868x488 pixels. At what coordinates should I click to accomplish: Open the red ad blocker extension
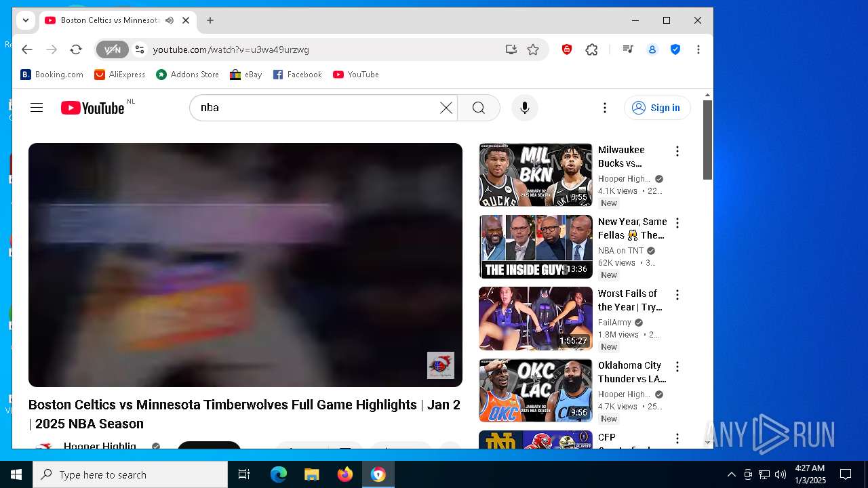tap(567, 49)
